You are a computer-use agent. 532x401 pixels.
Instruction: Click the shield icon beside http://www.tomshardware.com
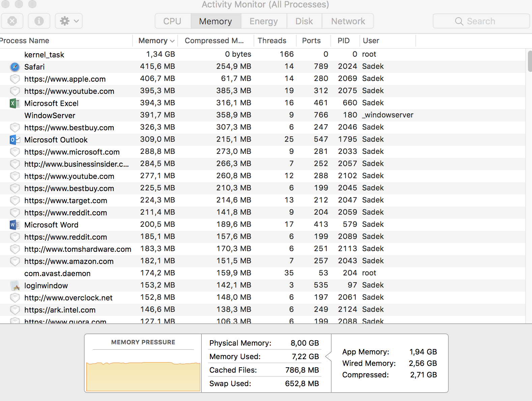click(x=15, y=249)
